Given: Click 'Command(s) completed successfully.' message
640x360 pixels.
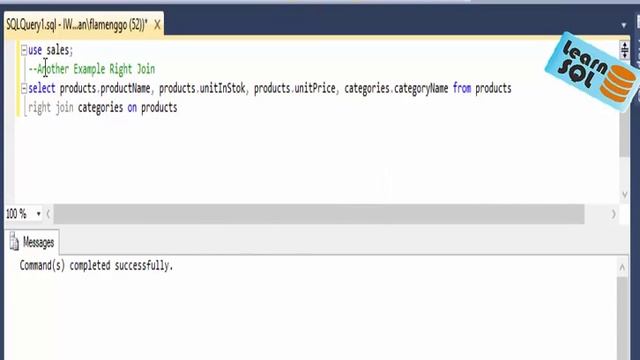Looking at the screenshot, I should pos(96,266).
